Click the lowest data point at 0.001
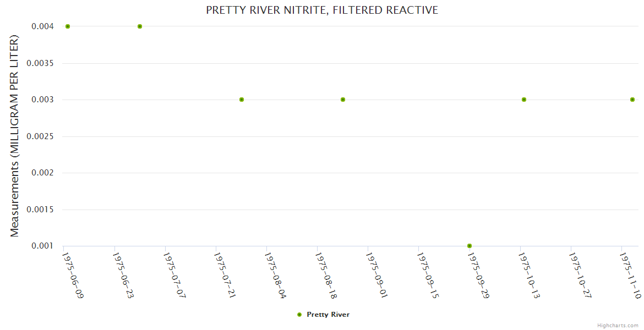Viewport: 644px width, 330px height. (470, 246)
